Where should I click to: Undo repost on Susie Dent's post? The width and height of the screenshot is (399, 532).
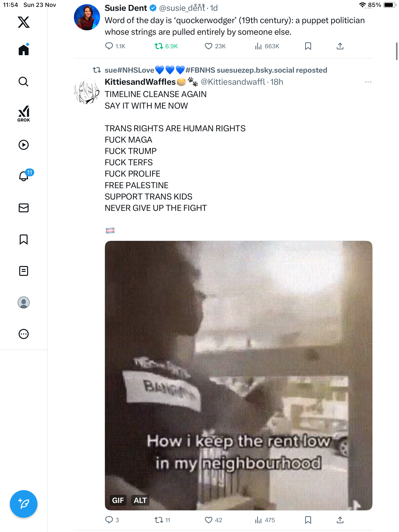(x=159, y=46)
